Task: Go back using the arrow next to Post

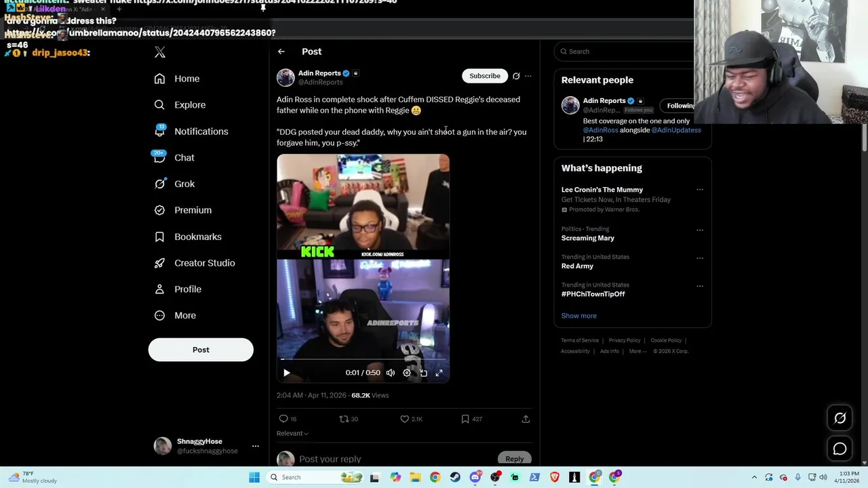Action: (x=281, y=52)
